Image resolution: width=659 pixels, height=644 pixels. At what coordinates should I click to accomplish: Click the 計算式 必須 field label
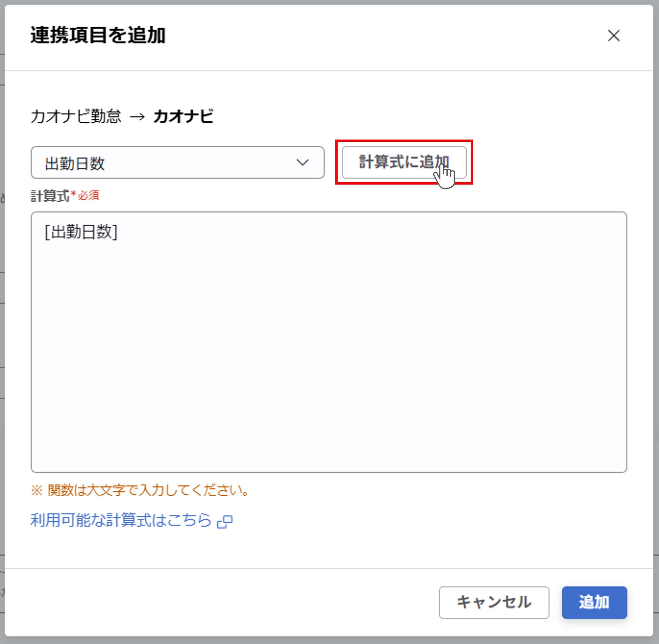pos(65,196)
